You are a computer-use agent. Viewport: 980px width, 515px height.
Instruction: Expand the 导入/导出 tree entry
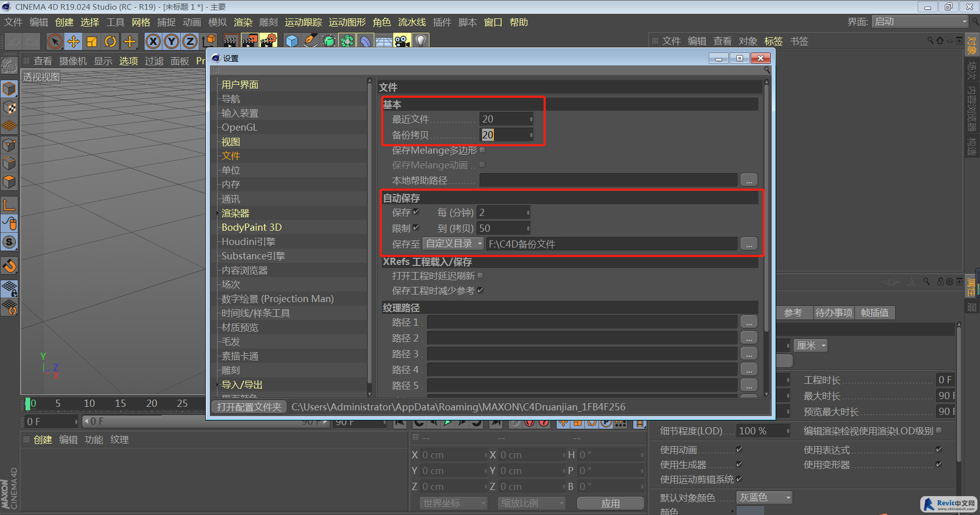[x=218, y=385]
